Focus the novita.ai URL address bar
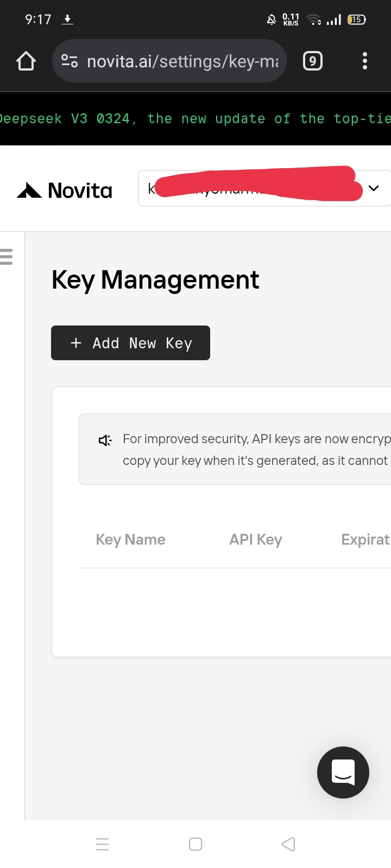391x868 pixels. coord(182,61)
